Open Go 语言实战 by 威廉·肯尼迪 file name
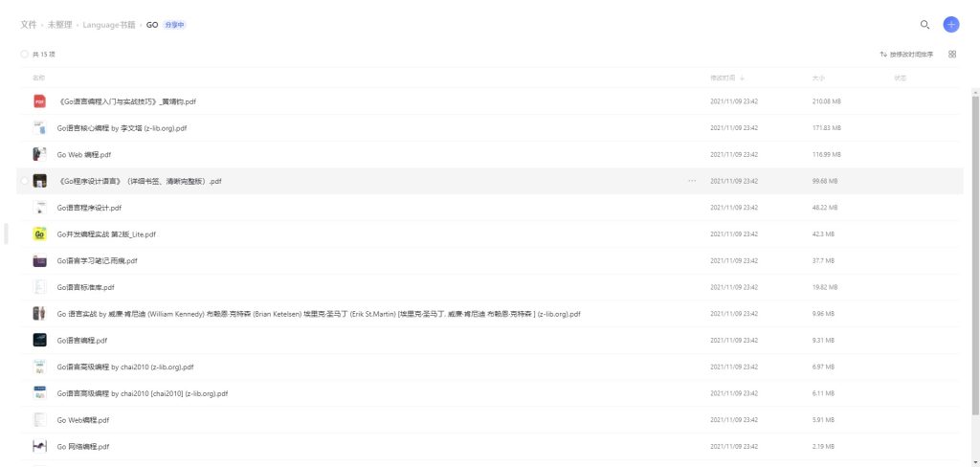The height and width of the screenshot is (467, 980). click(319, 314)
